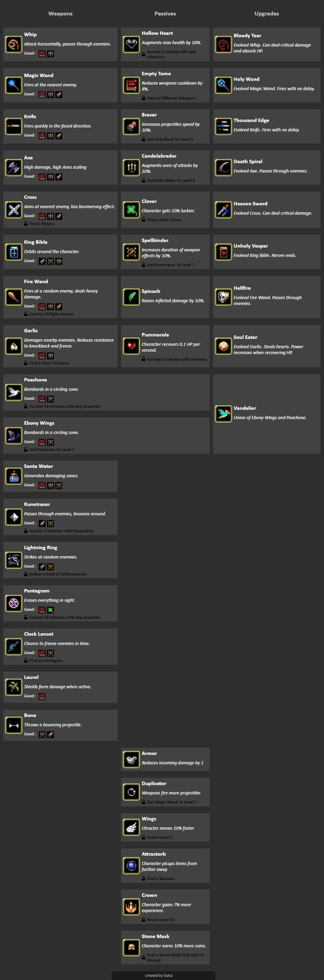The height and width of the screenshot is (980, 324).
Task: Select the Magic Wand weapon icon
Action: point(14,85)
